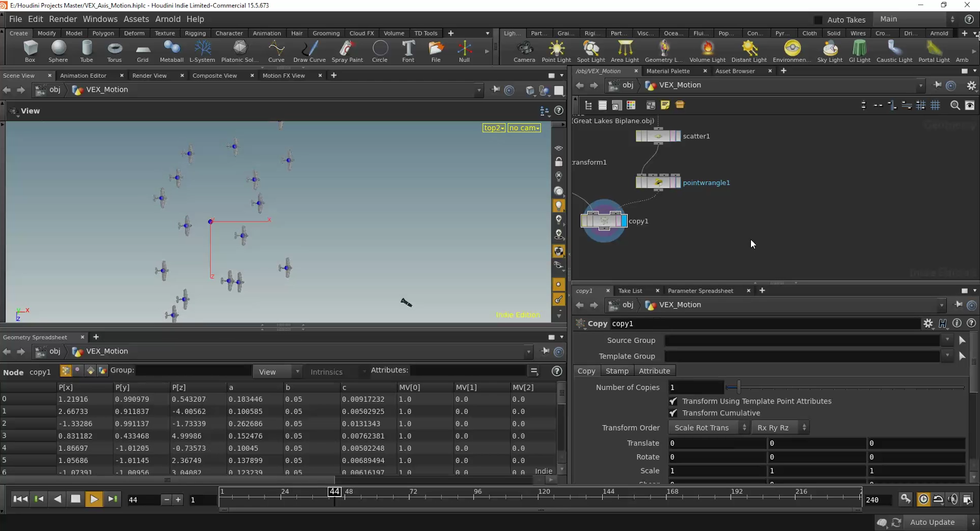This screenshot has height=531, width=980.
Task: Add a Sky Light
Action: (830, 51)
